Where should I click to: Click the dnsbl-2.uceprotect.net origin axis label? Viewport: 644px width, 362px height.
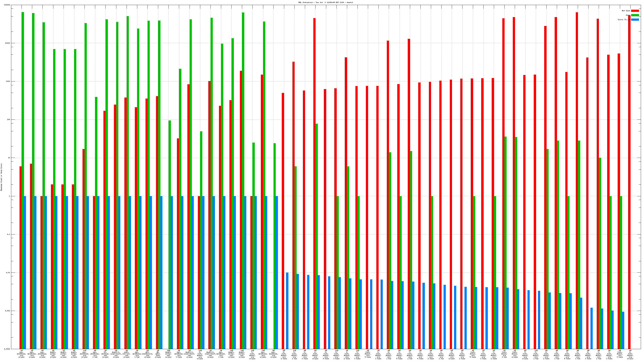(x=210, y=354)
